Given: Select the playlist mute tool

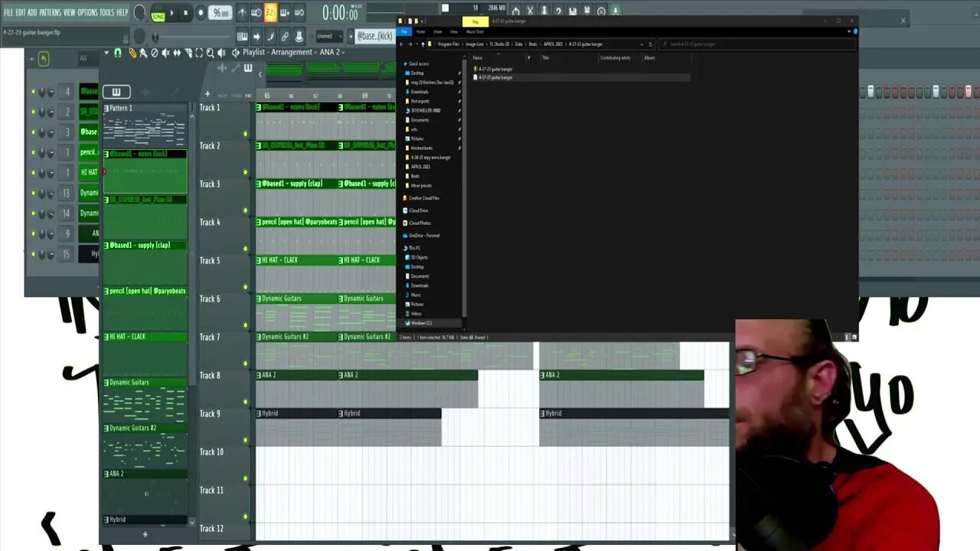Looking at the screenshot, I should 165,53.
